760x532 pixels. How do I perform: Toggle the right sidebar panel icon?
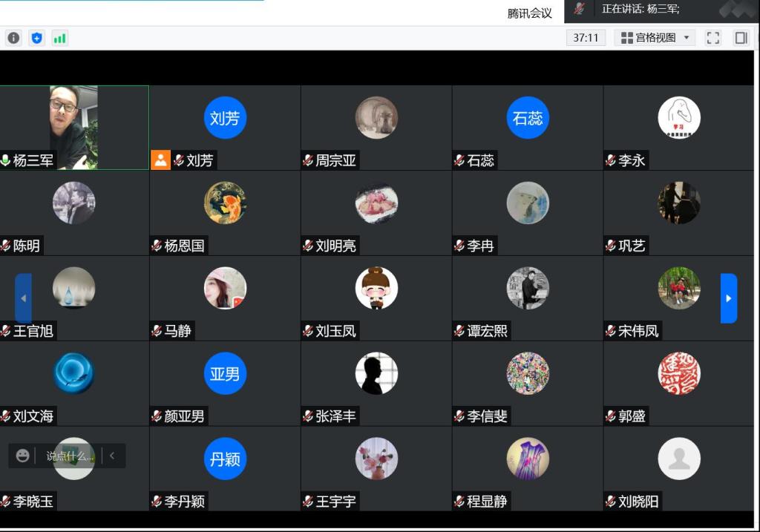(741, 38)
